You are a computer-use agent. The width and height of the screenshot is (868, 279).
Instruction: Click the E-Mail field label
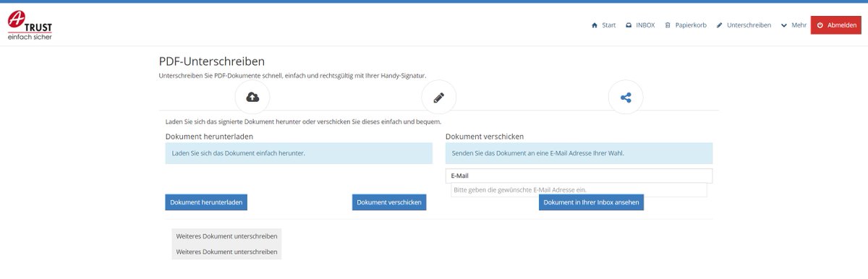click(x=459, y=176)
